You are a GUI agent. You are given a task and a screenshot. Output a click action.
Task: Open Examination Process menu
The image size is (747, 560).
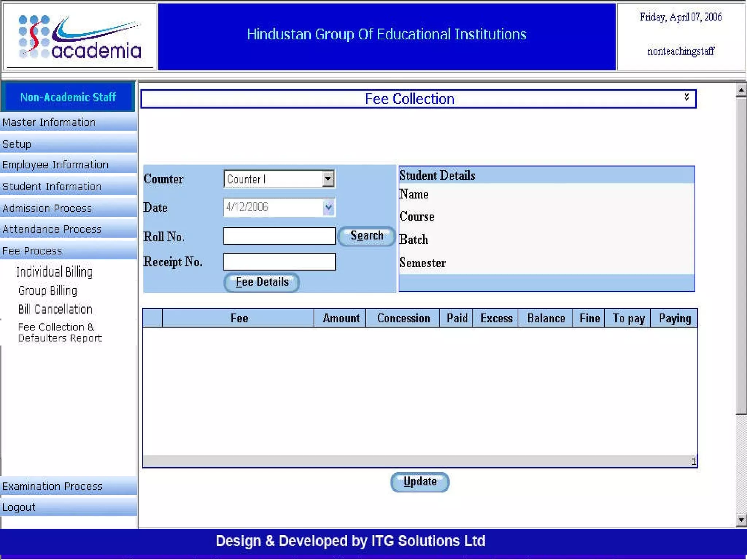point(52,486)
